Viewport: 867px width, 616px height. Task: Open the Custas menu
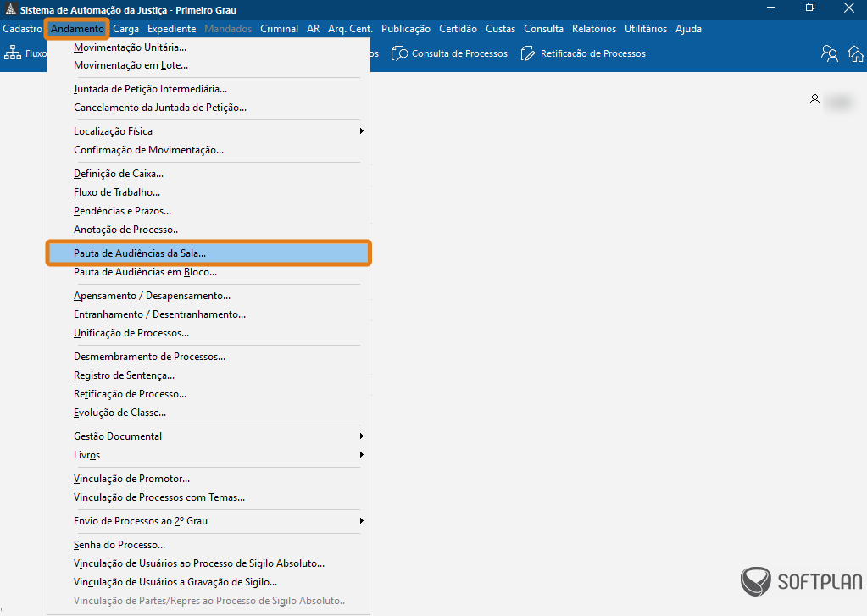[x=500, y=29]
